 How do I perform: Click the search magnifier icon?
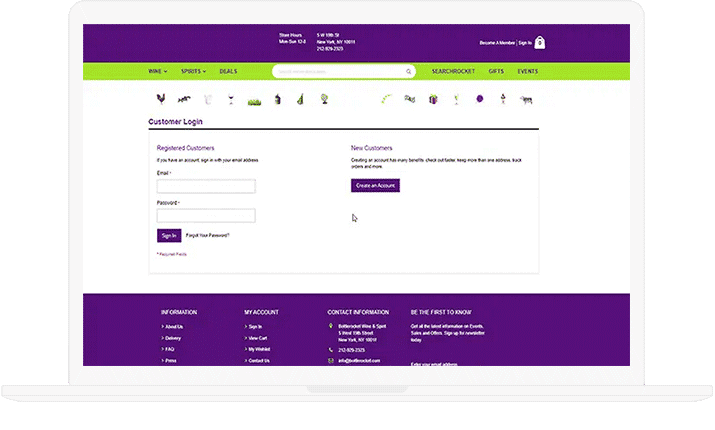[x=408, y=72]
